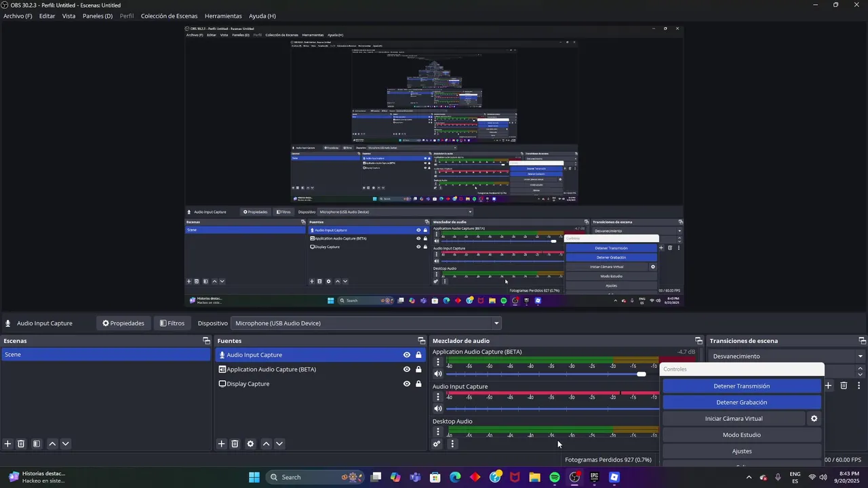Click Detener Grabación button

pyautogui.click(x=742, y=403)
